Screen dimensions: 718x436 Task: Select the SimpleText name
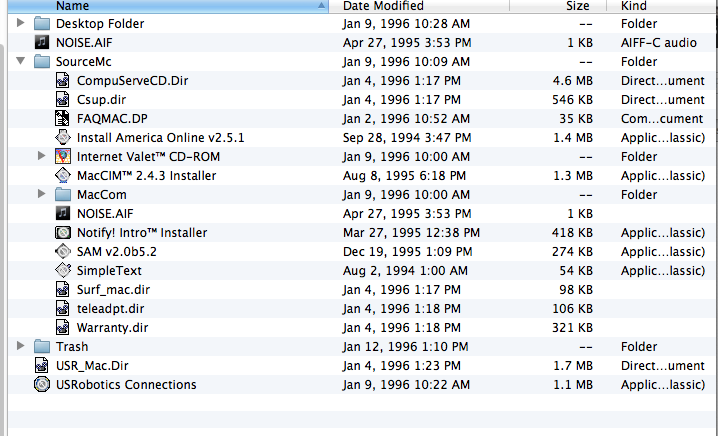(109, 271)
